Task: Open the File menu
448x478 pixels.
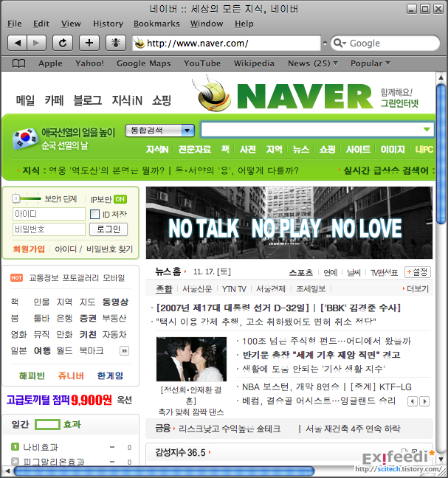Action: [15, 24]
